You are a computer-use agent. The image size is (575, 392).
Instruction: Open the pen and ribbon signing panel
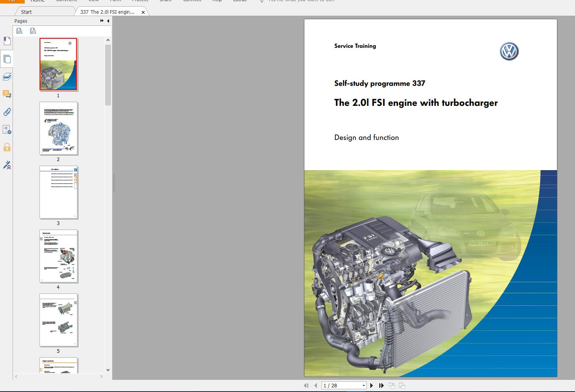(7, 165)
